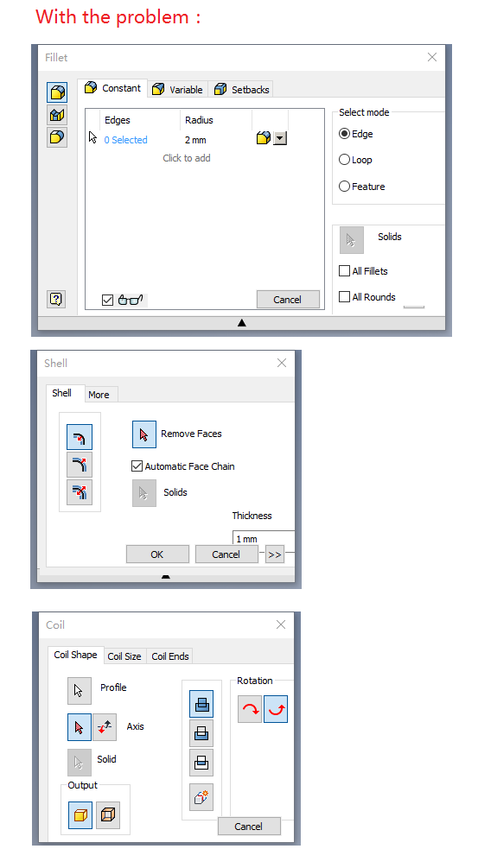Click the Remove Faces selector arrow
Viewport: 478px width, 868px height.
(x=144, y=434)
